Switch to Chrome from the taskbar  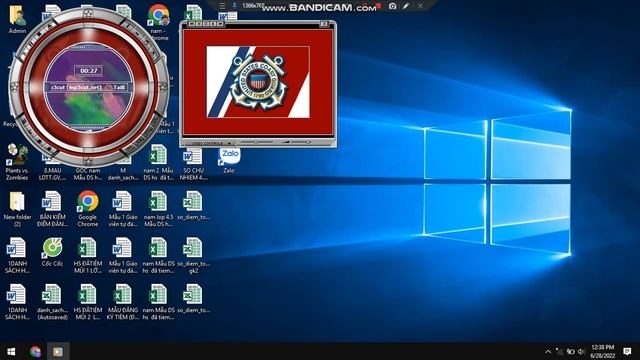pos(35,351)
